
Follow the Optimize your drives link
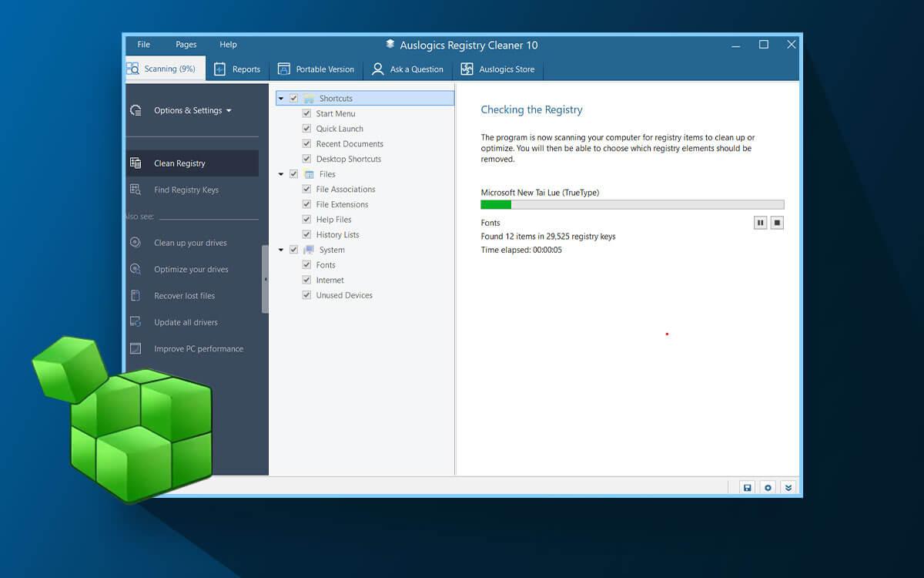pos(191,269)
